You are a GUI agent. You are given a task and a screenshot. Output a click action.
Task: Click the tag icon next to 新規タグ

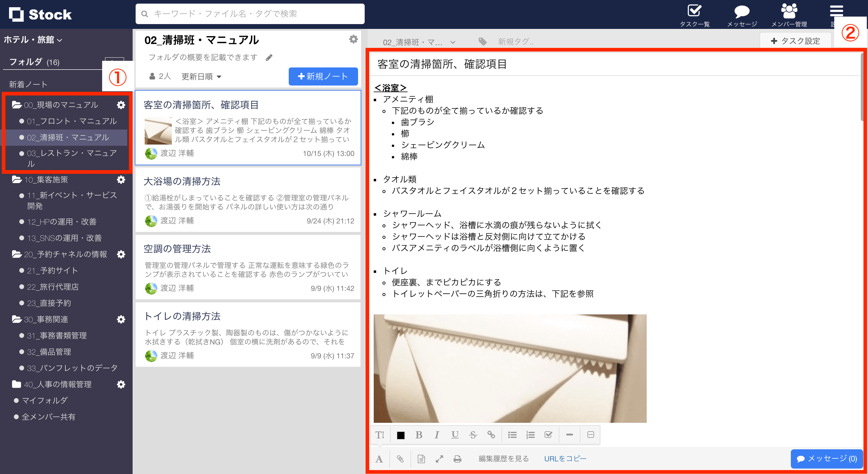[x=483, y=42]
